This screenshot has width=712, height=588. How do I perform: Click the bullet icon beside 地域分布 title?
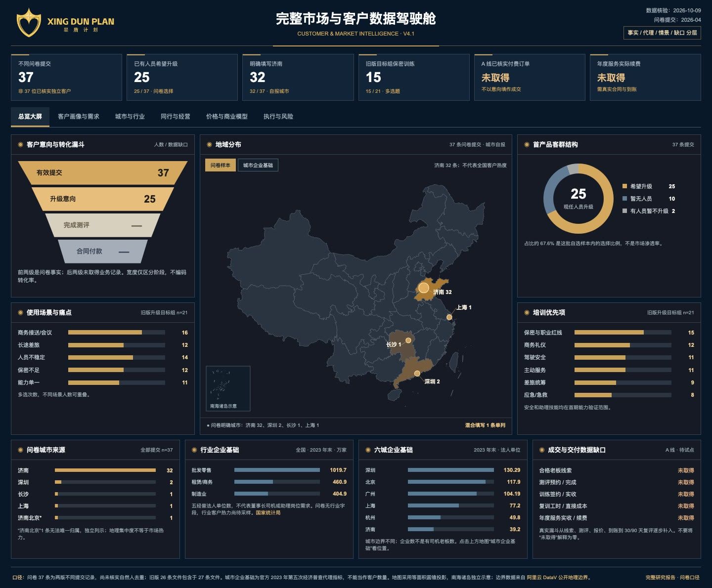point(209,145)
